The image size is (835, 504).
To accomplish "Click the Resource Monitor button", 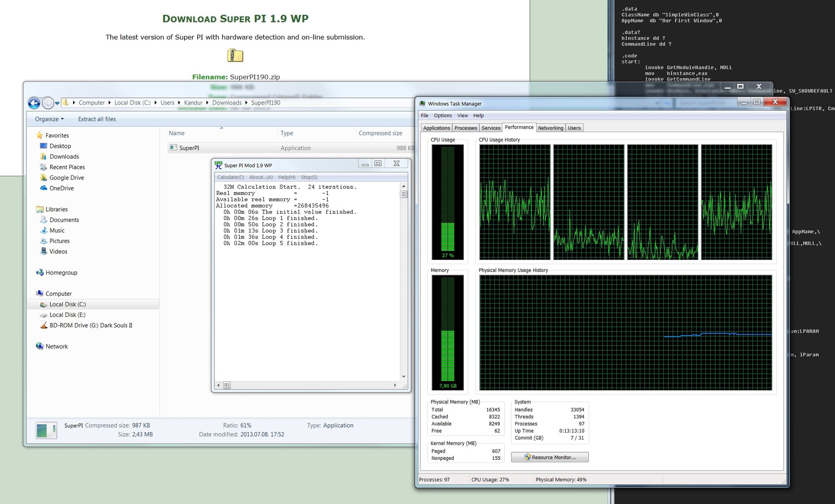I will coord(550,457).
